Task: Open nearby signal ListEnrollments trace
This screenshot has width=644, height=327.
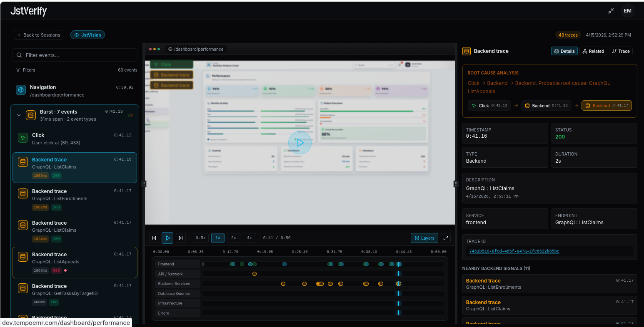Action: [549, 284]
